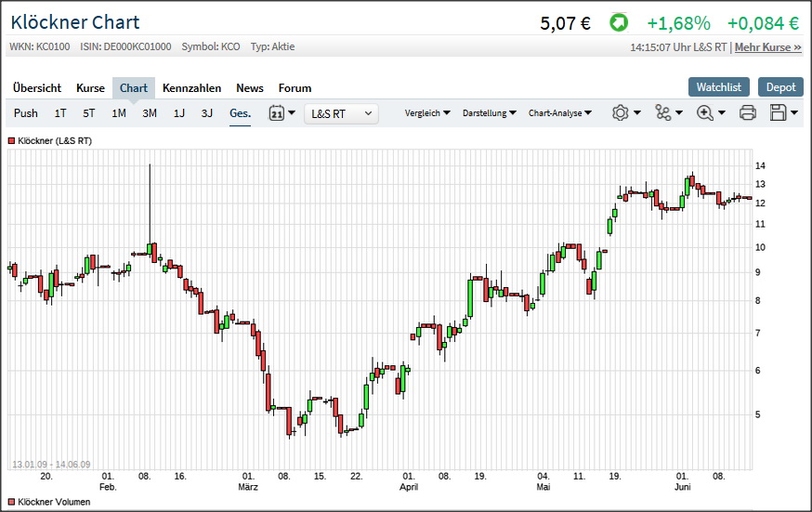The height and width of the screenshot is (512, 812).
Task: Click the 5,07 € price value
Action: coord(565,23)
